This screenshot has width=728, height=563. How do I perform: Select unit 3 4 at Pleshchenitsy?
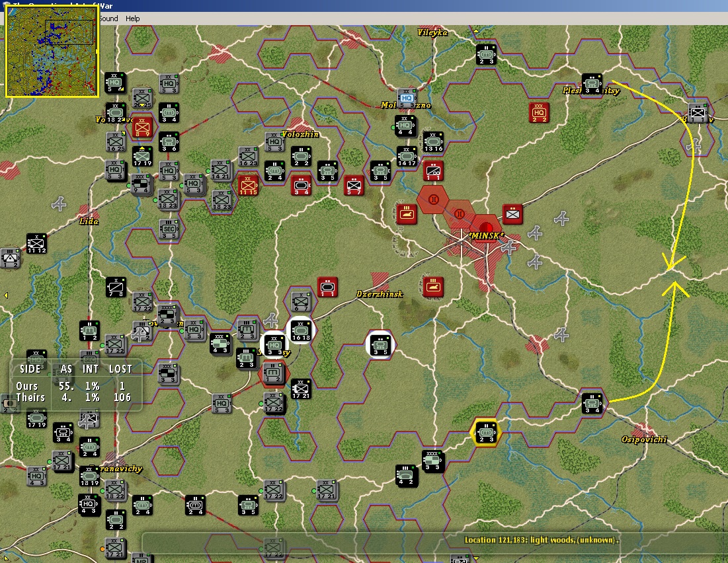tap(592, 84)
